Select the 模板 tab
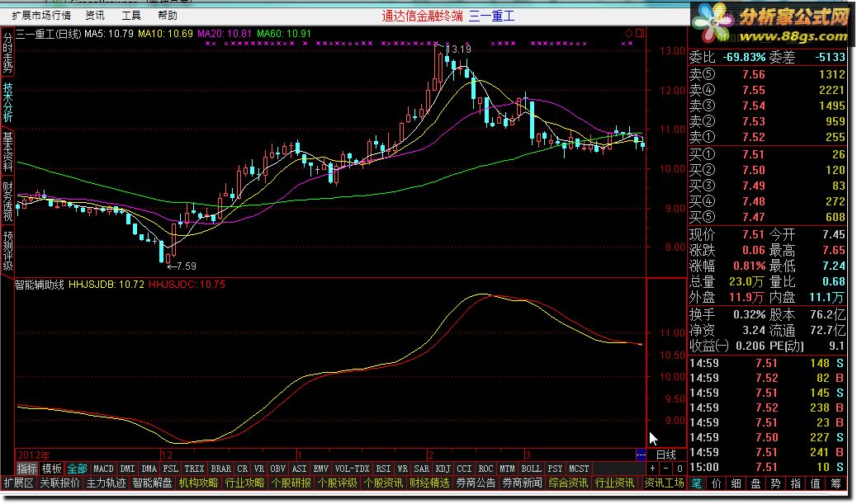The width and height of the screenshot is (857, 504). (52, 469)
